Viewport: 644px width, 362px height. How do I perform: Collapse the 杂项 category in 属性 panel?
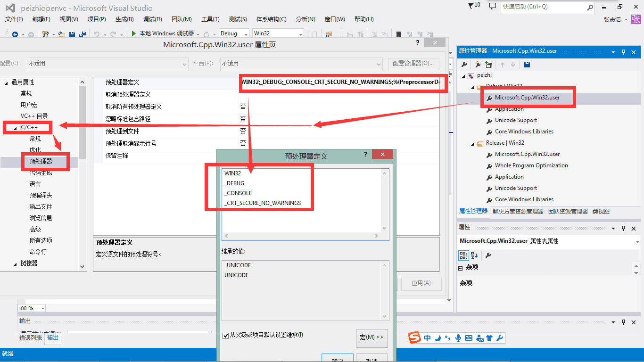click(461, 267)
